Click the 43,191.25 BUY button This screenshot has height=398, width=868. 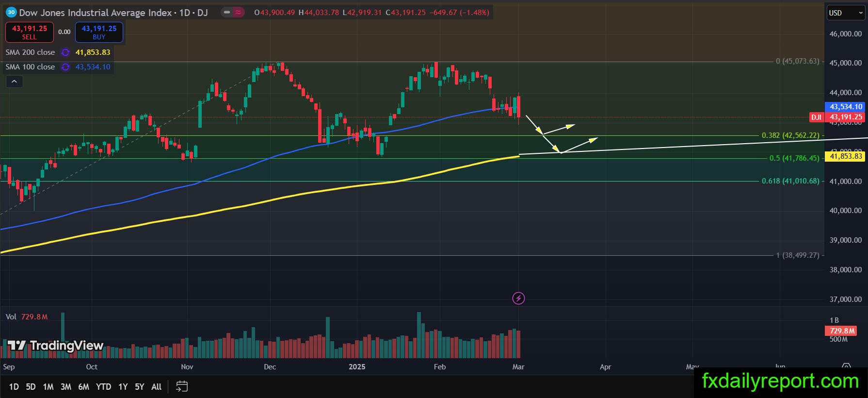[99, 33]
